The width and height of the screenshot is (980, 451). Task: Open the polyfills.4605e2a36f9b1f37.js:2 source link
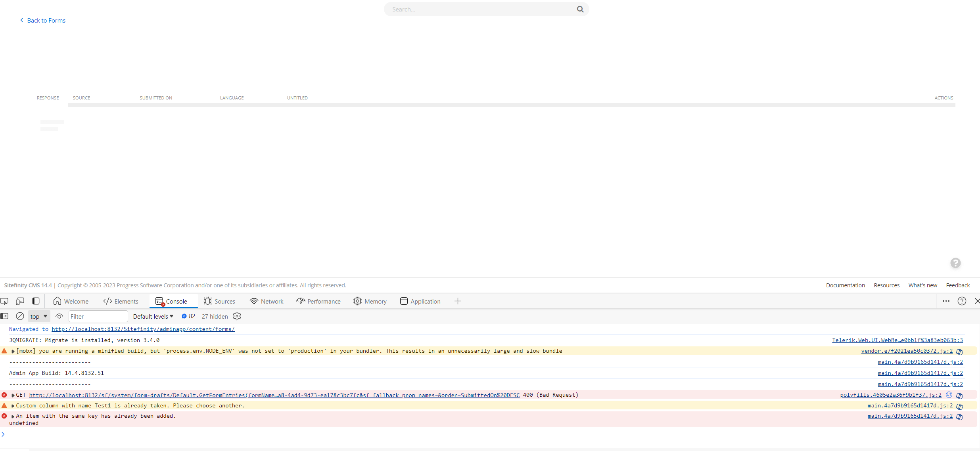(891, 395)
